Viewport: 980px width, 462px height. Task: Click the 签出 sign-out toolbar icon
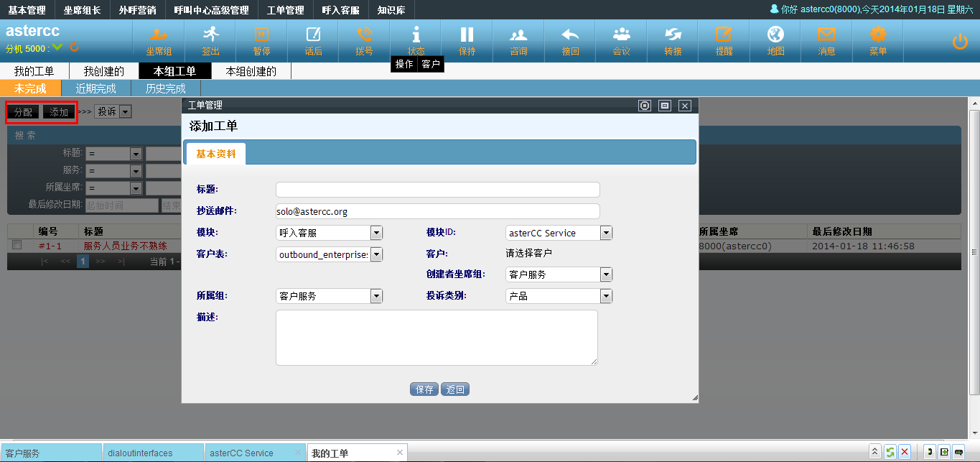click(x=210, y=40)
